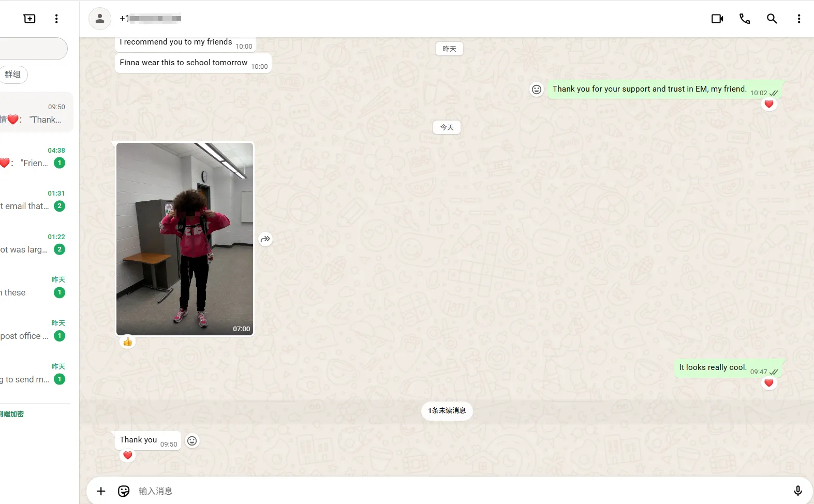The image size is (814, 504).
Task: Open the emoji and sticker picker
Action: 124,491
